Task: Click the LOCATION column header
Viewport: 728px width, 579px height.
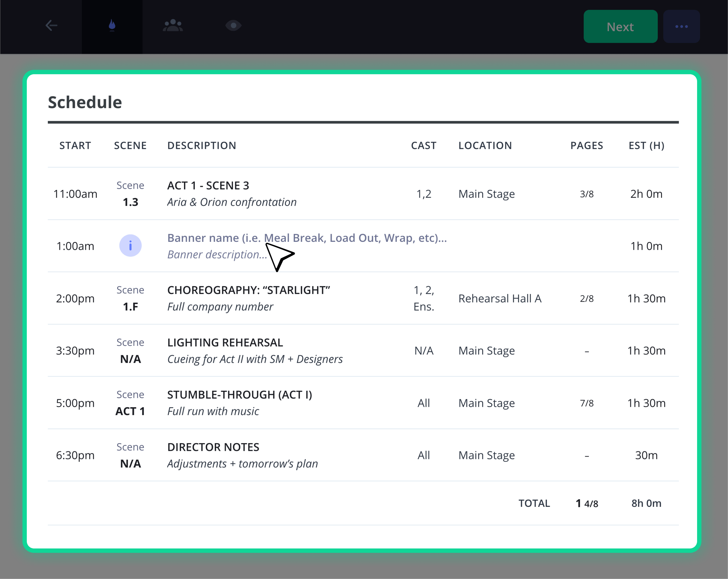Action: pyautogui.click(x=485, y=146)
